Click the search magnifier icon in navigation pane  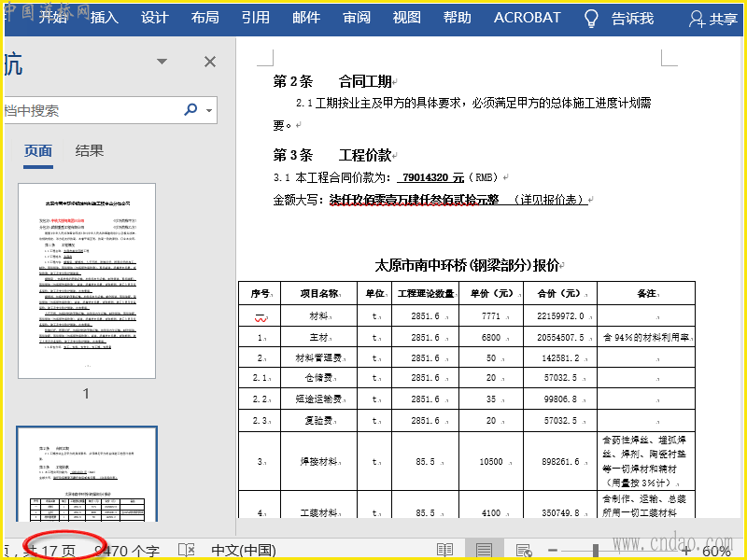191,110
